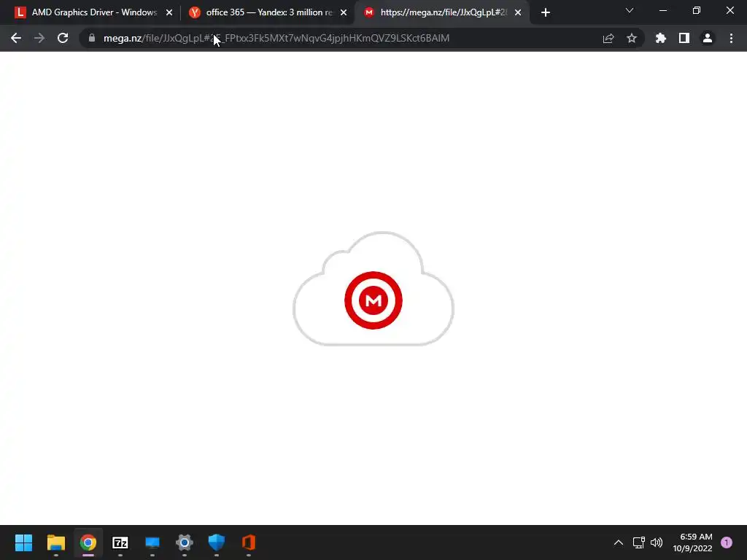Expand the tab search chevron

click(x=630, y=10)
